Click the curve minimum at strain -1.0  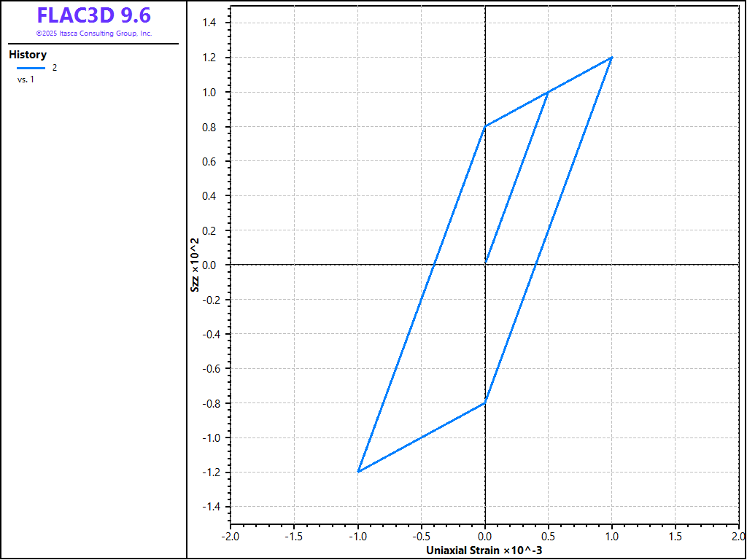[358, 472]
